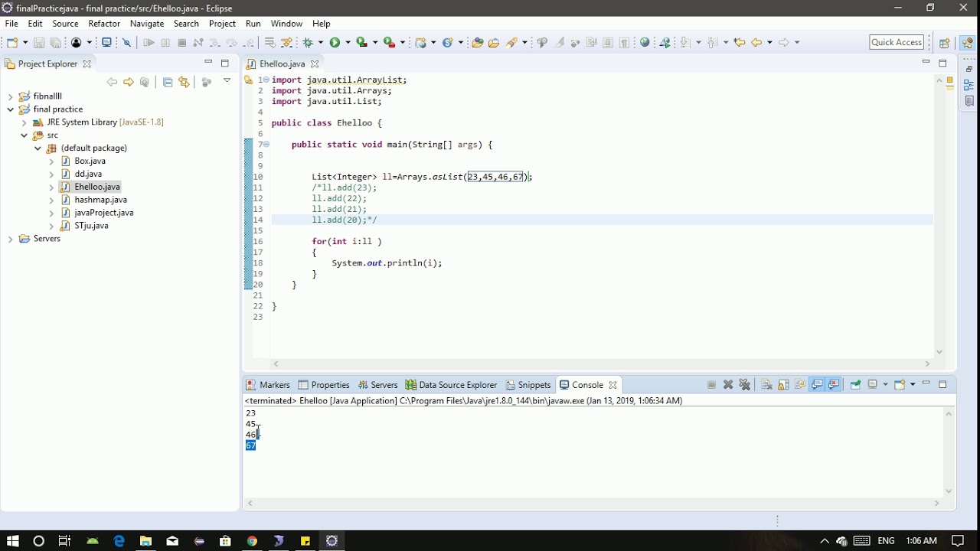Expand the Servers tree node
The width and height of the screenshot is (980, 551).
[x=11, y=239]
